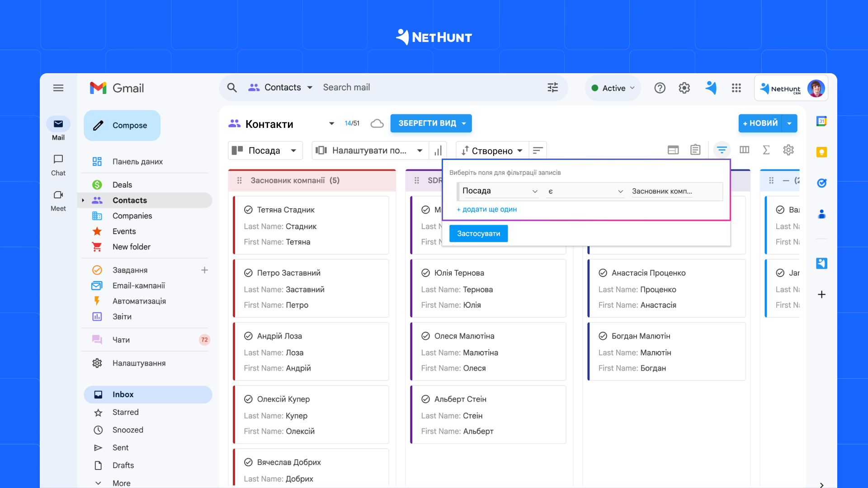This screenshot has height=488, width=868.
Task: Click the filter icon in toolbar
Action: 722,150
